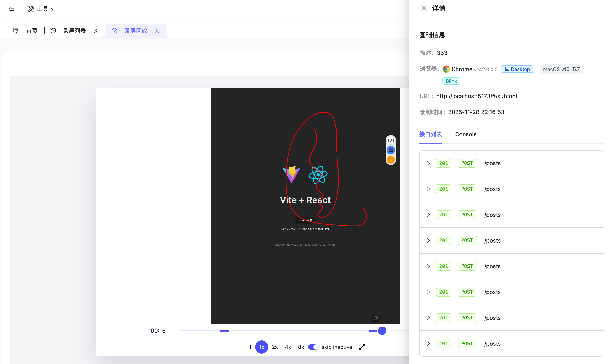Open the 录屏列表 tab
This screenshot has height=364, width=614.
(74, 31)
